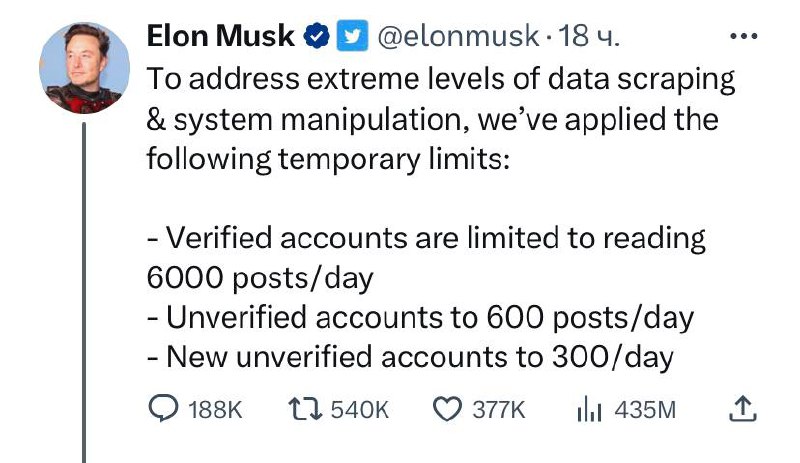The height and width of the screenshot is (463, 800).
Task: Open the view analytics bar-chart icon
Action: pyautogui.click(x=589, y=409)
